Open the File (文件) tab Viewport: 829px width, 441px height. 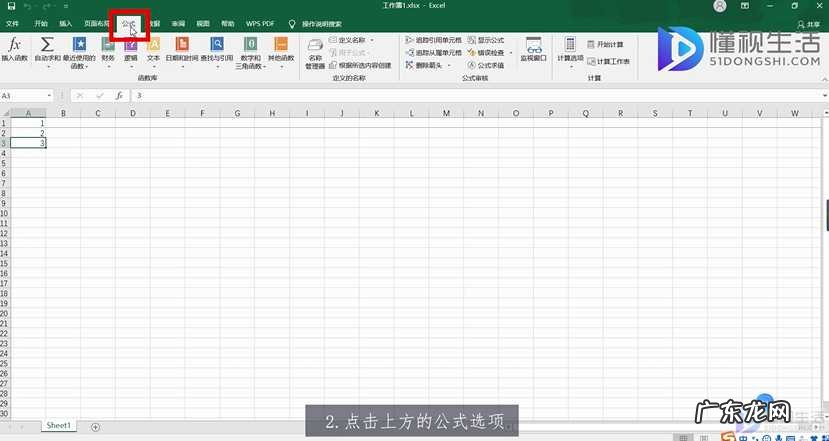pos(12,24)
